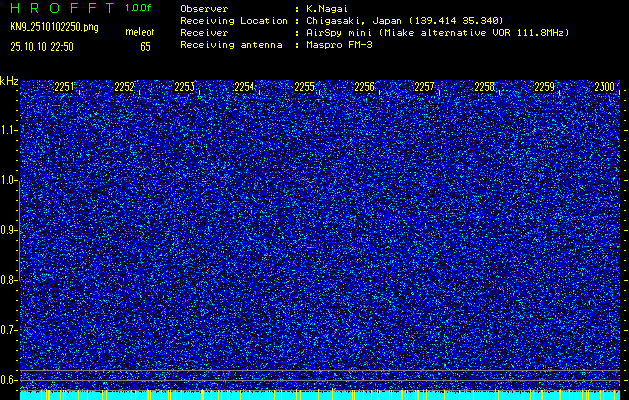This screenshot has height=400, width=629.
Task: Click the HROFFT title text
Action: point(59,8)
